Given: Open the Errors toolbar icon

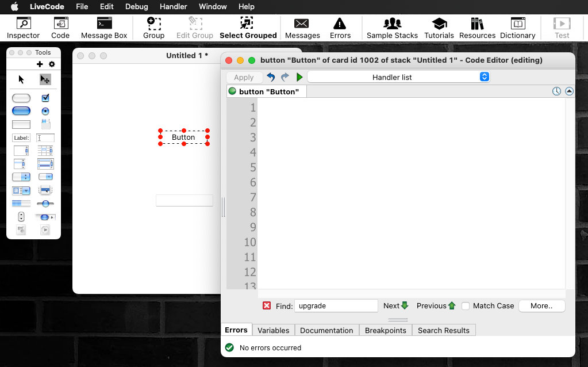Looking at the screenshot, I should (x=340, y=28).
